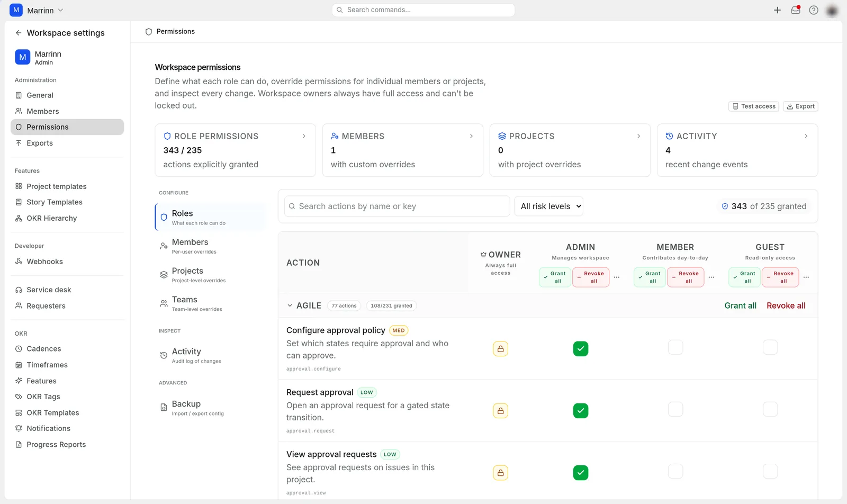Click the user avatar in top bar

point(832,10)
